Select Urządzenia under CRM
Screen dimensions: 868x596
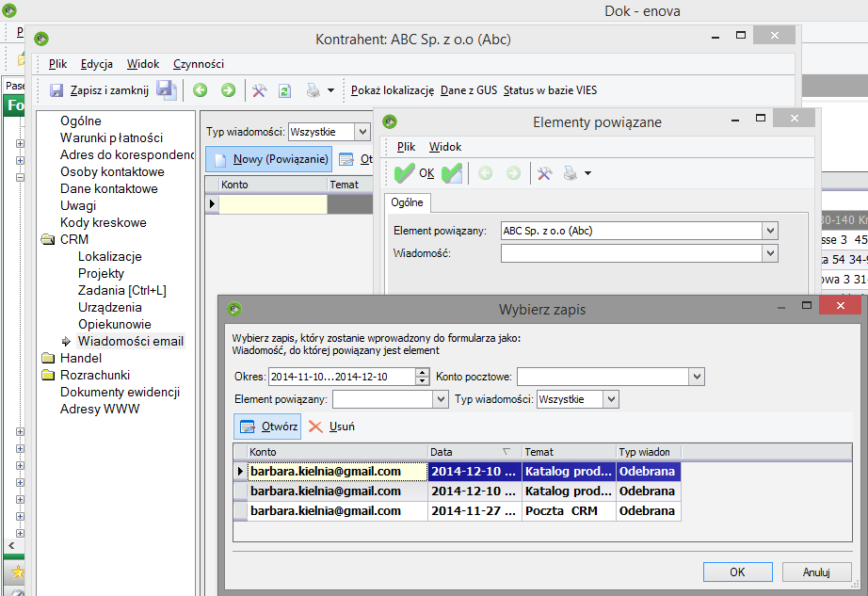tap(110, 307)
